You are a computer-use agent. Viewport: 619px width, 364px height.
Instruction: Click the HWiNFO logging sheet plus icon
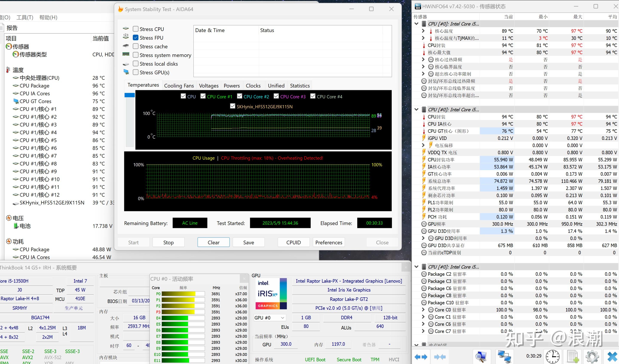pos(573,357)
